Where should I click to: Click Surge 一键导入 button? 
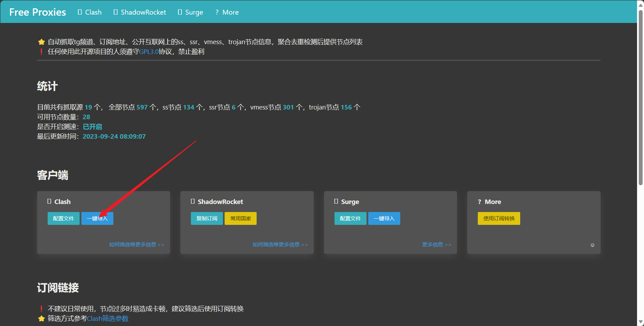point(384,219)
